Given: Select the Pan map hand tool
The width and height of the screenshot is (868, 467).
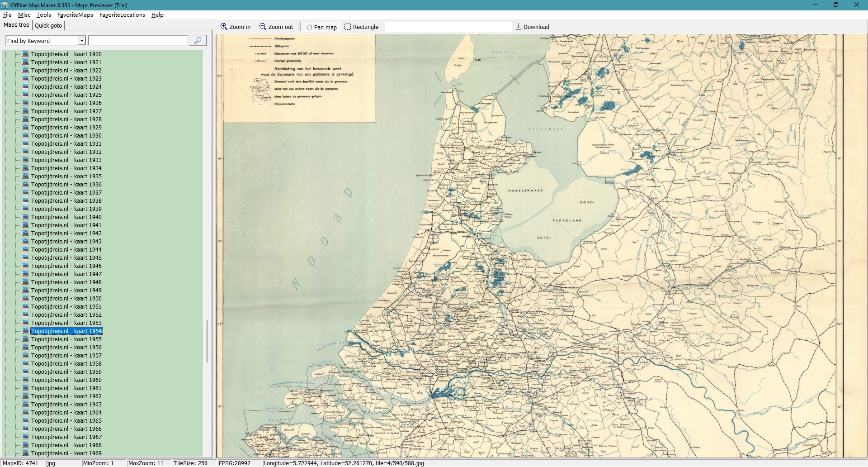Looking at the screenshot, I should click(x=309, y=27).
